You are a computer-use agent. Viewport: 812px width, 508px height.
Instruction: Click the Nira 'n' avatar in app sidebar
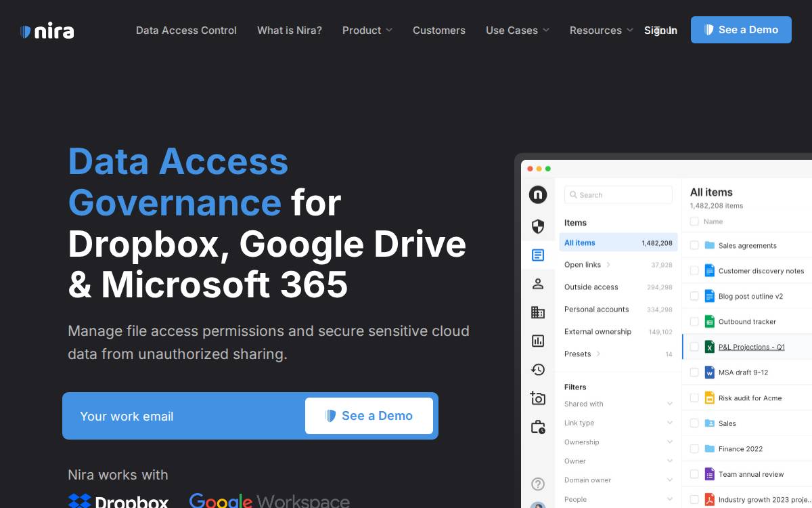coord(538,195)
